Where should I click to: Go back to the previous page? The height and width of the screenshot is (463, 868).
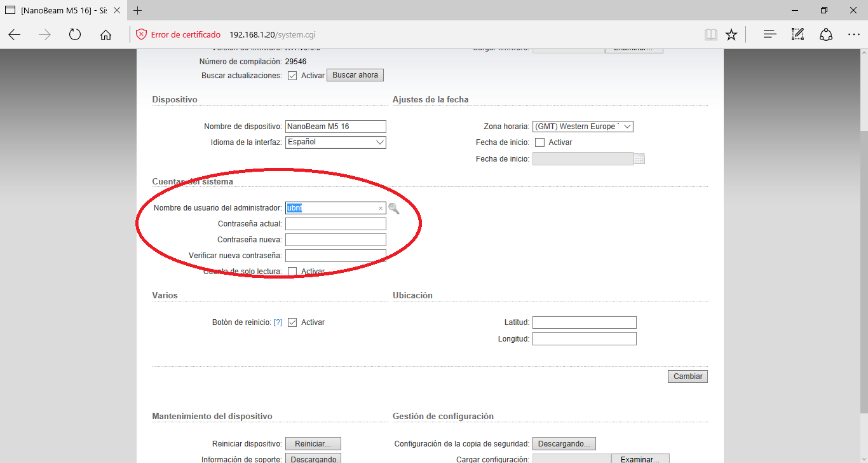[x=15, y=34]
